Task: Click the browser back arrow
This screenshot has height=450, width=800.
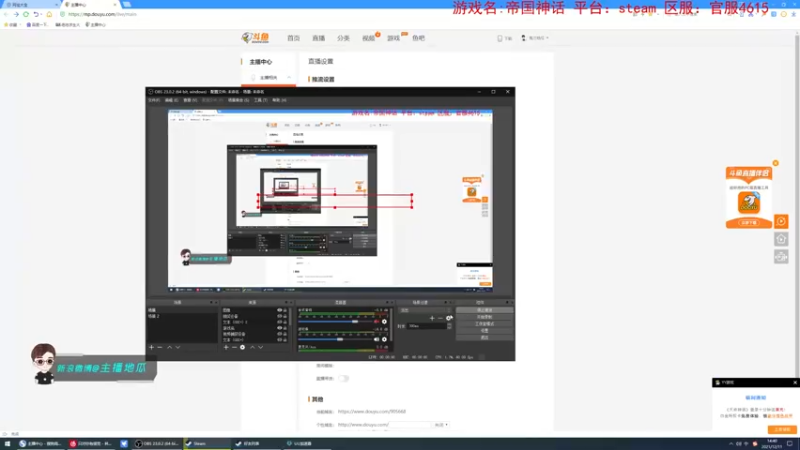Action: tap(6, 14)
